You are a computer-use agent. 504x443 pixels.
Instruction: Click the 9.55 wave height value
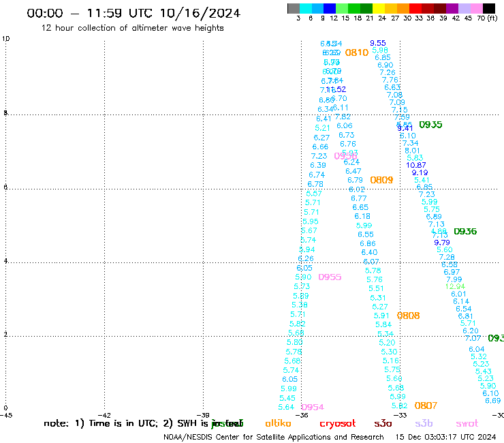(x=378, y=43)
